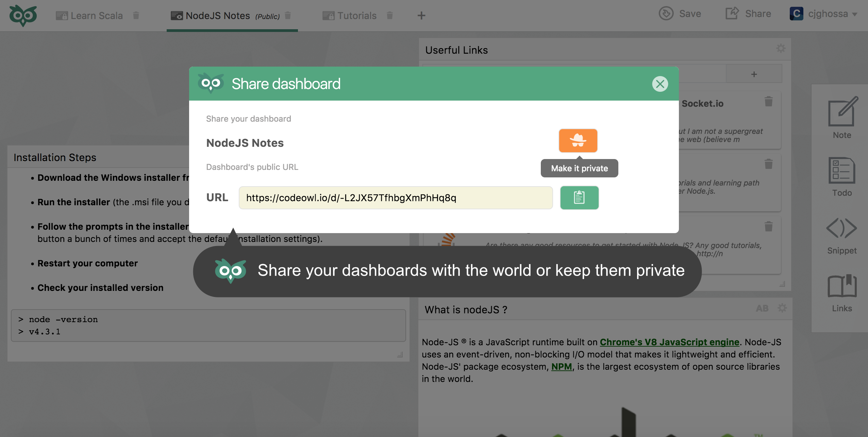Click the Save icon in the top bar
The width and height of the screenshot is (868, 437).
(666, 14)
